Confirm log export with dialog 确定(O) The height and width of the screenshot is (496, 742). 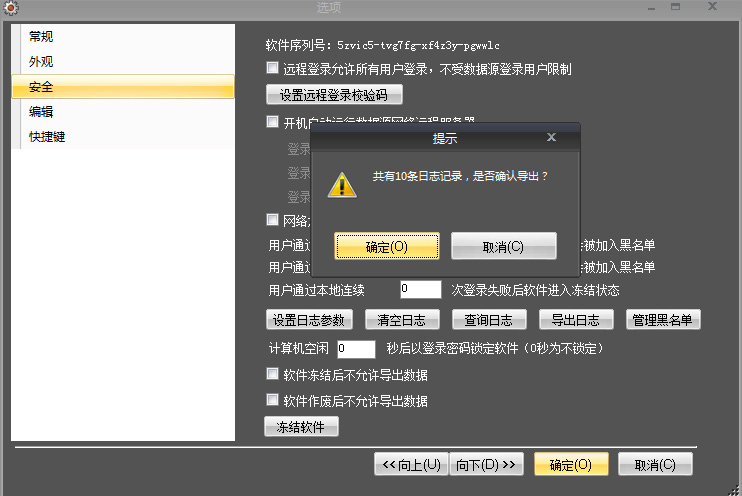386,246
